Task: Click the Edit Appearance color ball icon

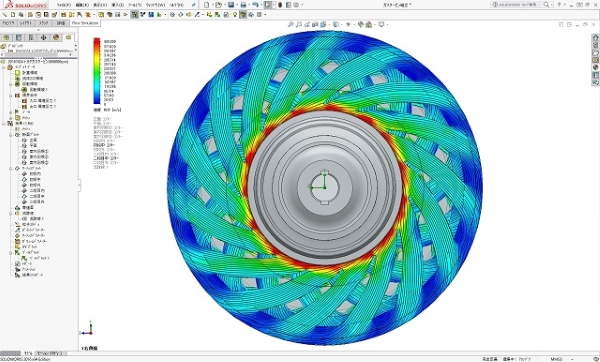Action: coord(360,24)
